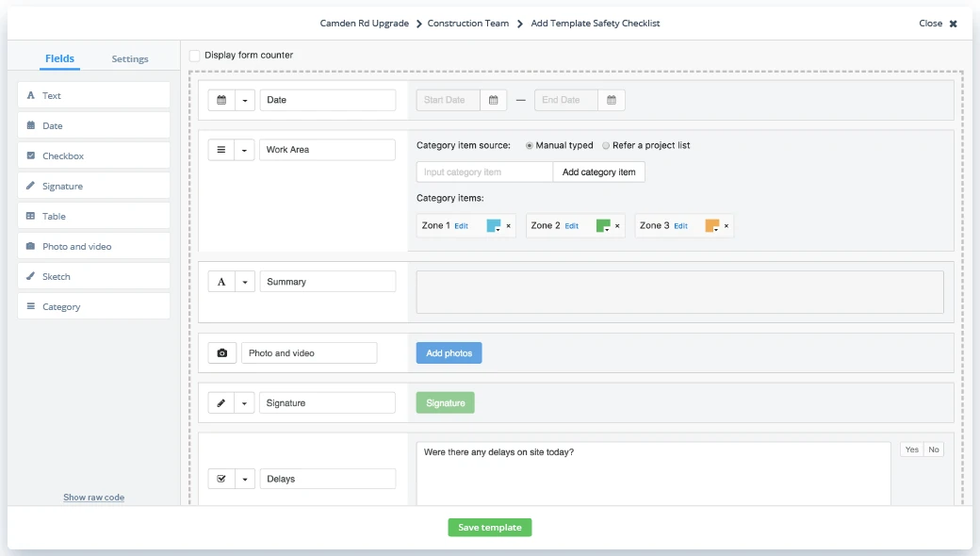Click the delays question text area
This screenshot has width=980, height=556.
point(654,473)
